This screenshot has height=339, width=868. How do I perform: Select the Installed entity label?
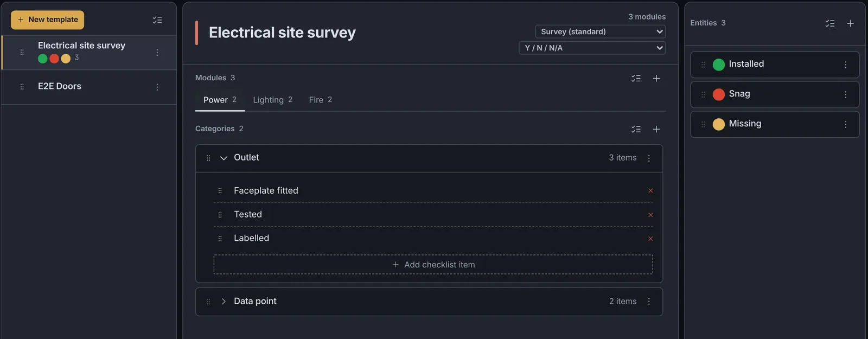click(746, 64)
